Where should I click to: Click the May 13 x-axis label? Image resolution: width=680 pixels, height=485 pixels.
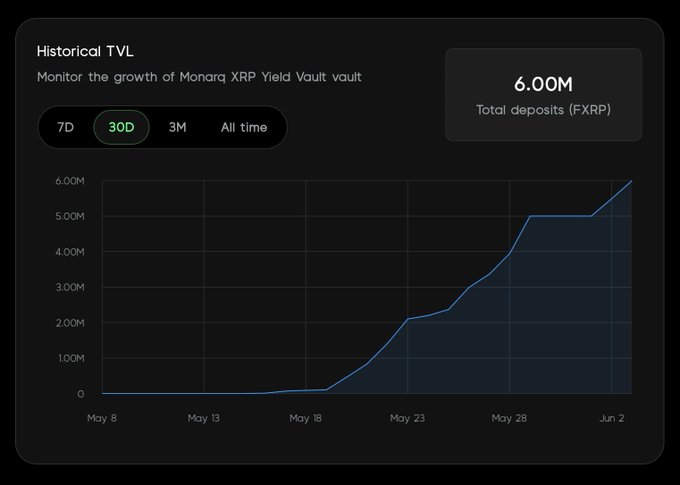[204, 418]
